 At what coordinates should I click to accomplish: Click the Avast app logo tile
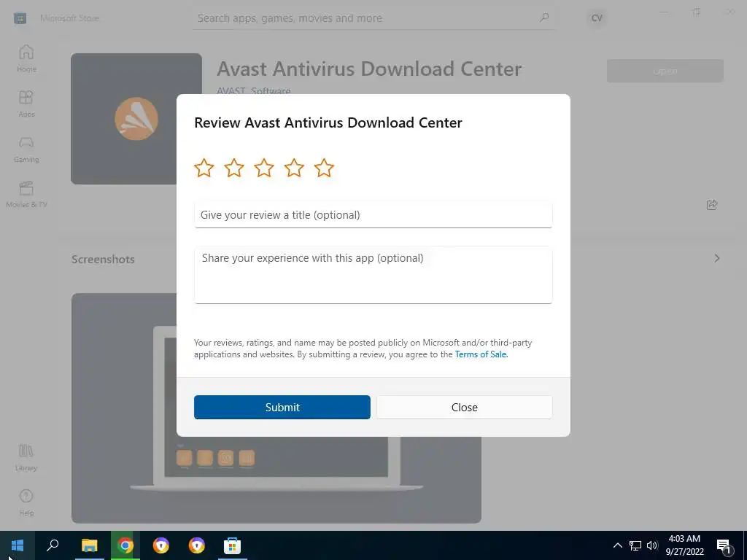pos(136,119)
